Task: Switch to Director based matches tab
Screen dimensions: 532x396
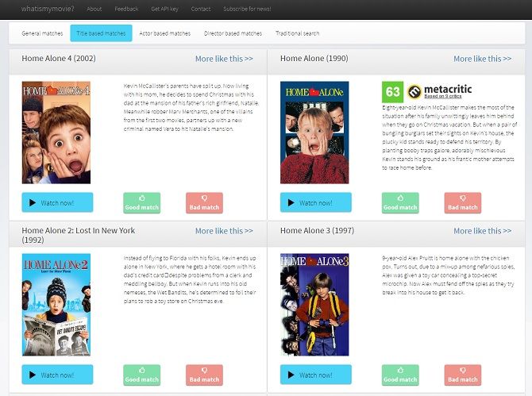Action: pyautogui.click(x=233, y=33)
